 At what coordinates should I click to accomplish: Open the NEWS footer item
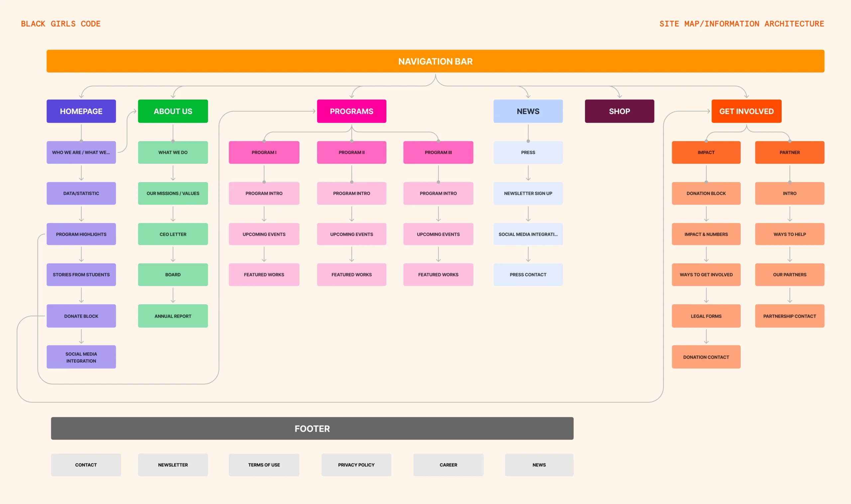click(x=539, y=464)
